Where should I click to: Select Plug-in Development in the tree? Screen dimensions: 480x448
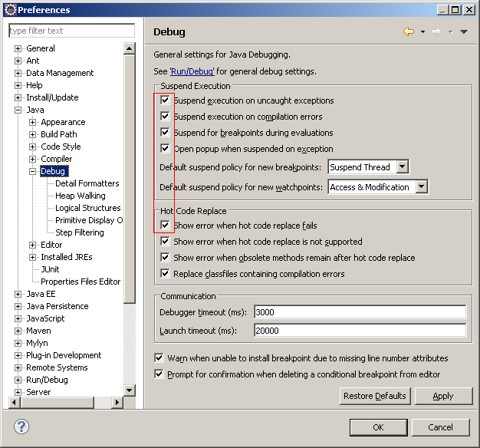click(64, 355)
